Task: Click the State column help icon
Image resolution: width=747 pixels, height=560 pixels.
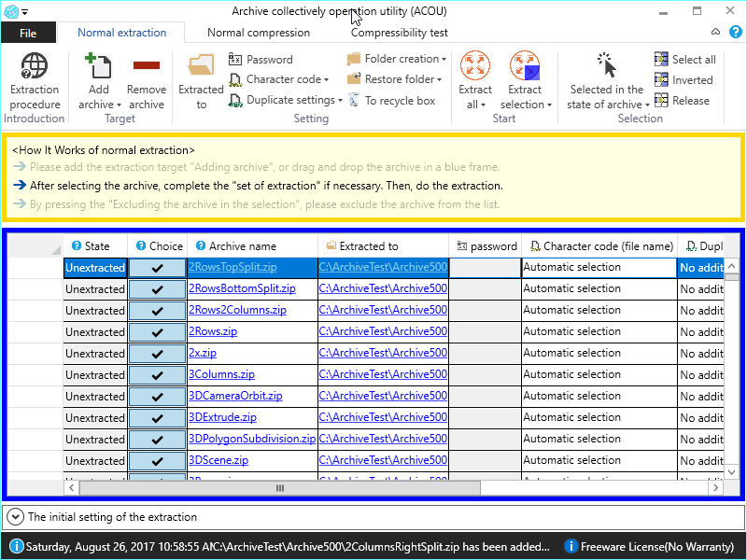Action: [x=77, y=245]
